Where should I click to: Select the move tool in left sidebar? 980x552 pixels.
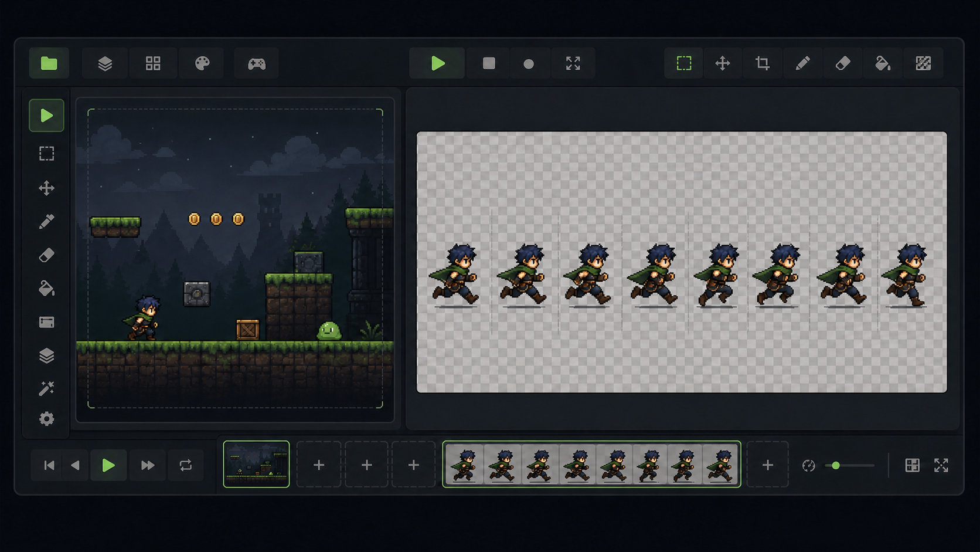click(46, 188)
